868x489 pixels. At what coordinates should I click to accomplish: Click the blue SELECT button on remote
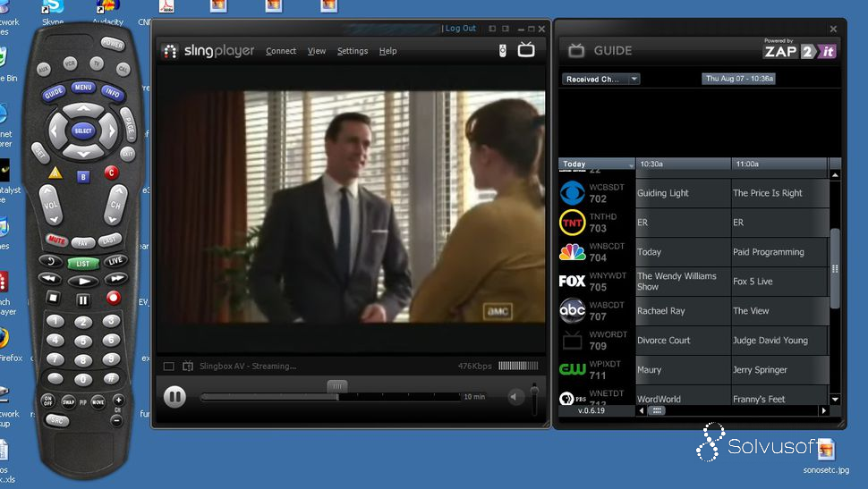[83, 131]
